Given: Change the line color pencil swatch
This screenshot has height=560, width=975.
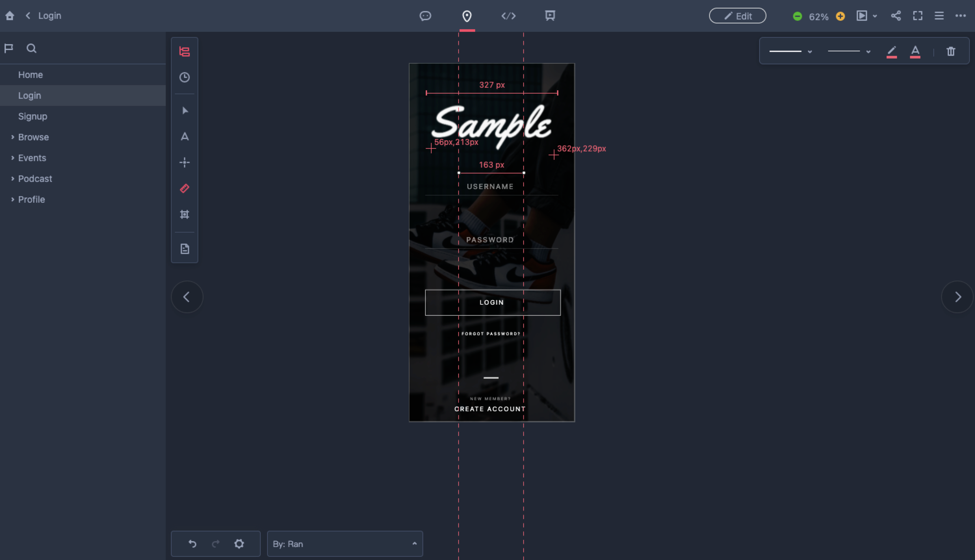Looking at the screenshot, I should coord(891,52).
